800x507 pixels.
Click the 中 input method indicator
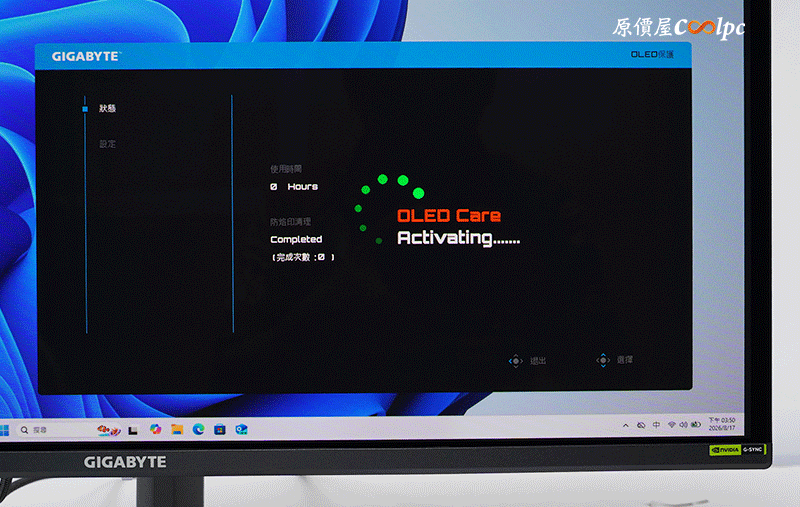click(657, 424)
